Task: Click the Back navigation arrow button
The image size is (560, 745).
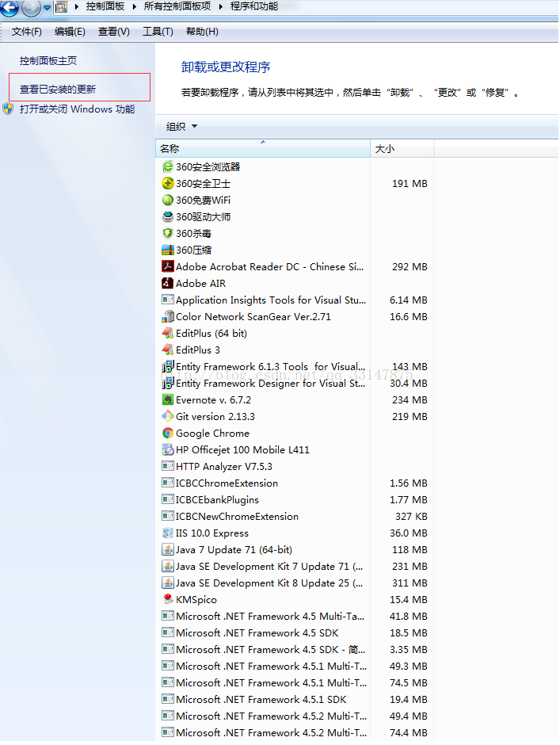Action: click(x=10, y=6)
